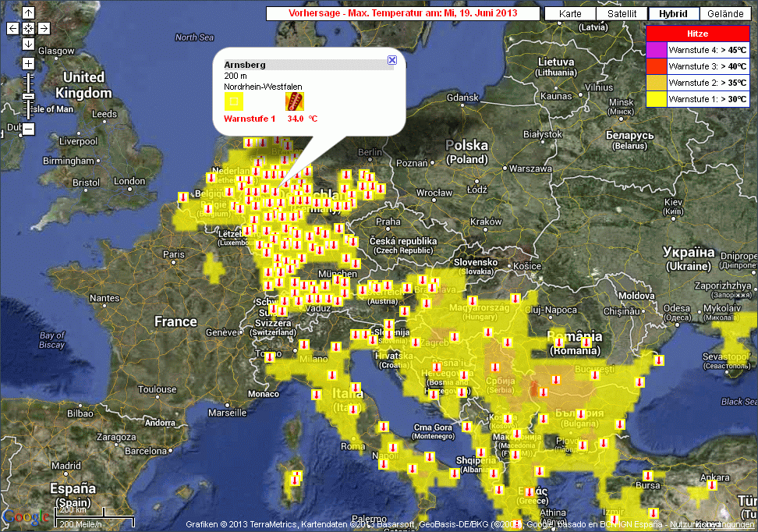Pan the map right with arrow

44,28
